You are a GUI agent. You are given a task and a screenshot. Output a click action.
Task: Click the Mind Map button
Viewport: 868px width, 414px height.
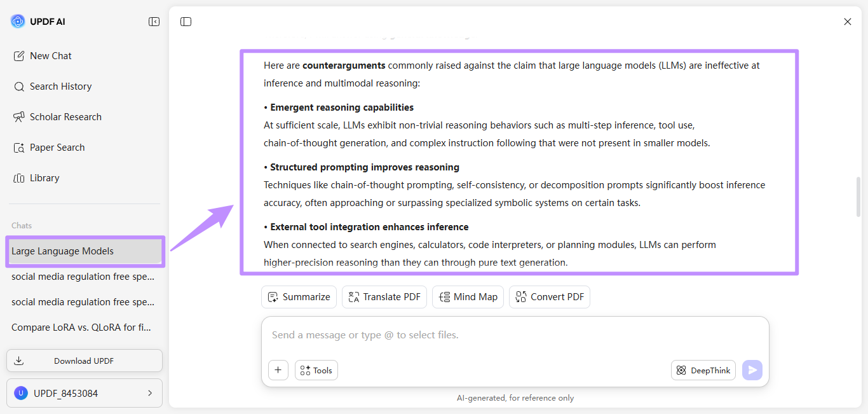[x=468, y=297]
